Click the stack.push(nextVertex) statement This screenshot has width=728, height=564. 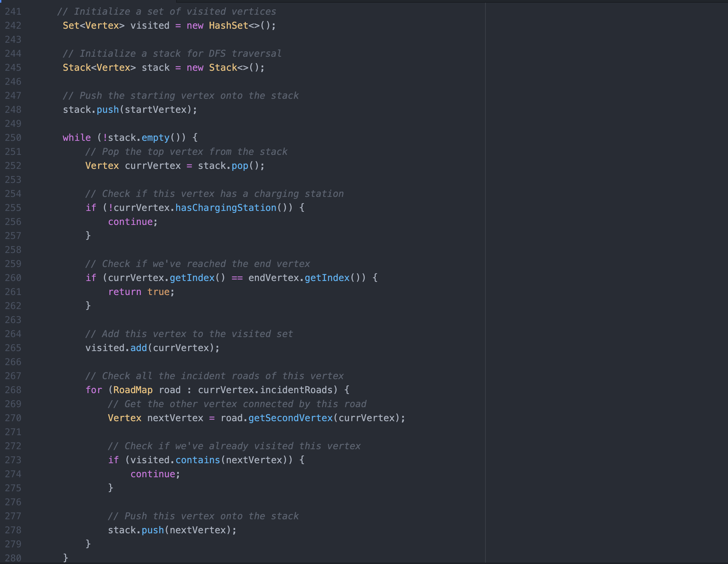pos(172,530)
